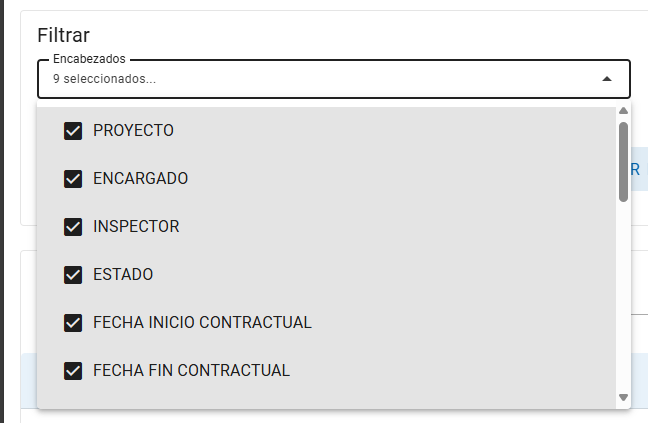This screenshot has height=423, width=648.
Task: Toggle the ESTADO checkbox box
Action: click(x=73, y=275)
